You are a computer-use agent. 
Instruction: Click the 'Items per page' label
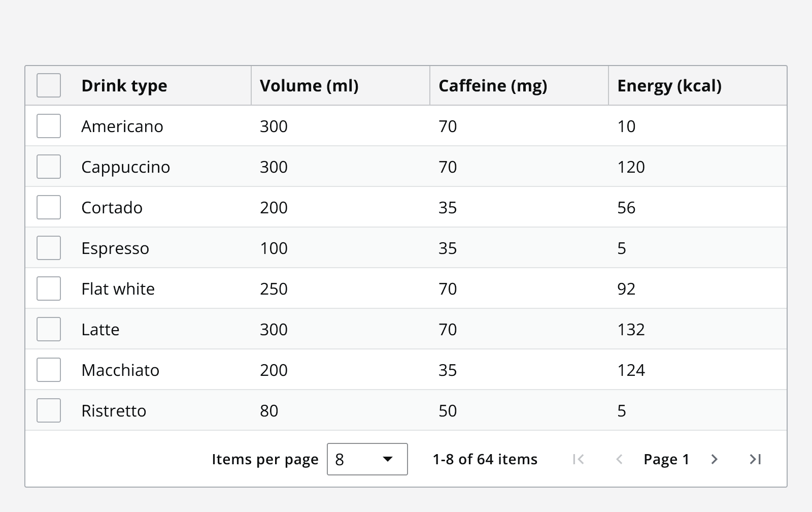point(265,459)
